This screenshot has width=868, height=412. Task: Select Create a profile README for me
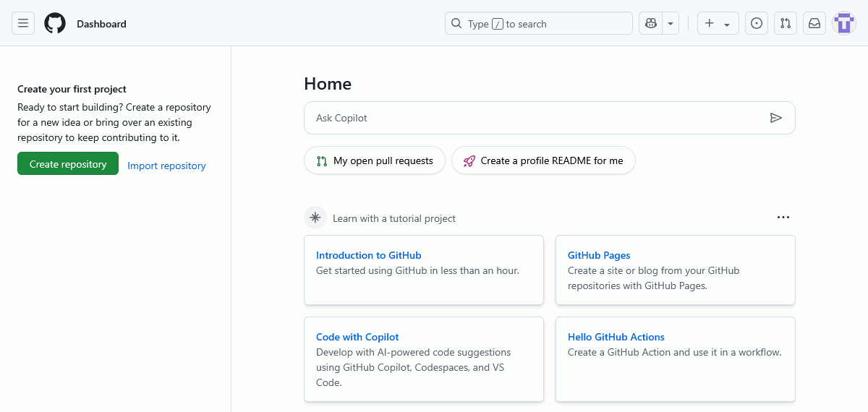543,160
